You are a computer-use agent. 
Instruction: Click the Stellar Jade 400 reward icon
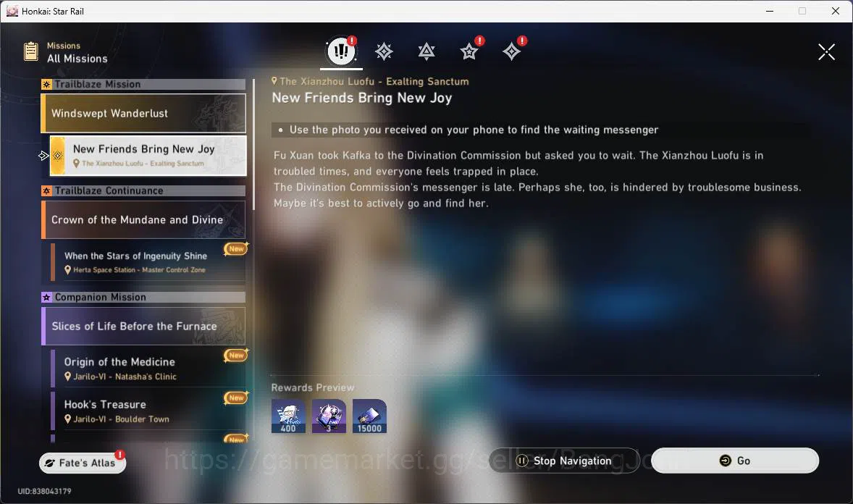288,416
